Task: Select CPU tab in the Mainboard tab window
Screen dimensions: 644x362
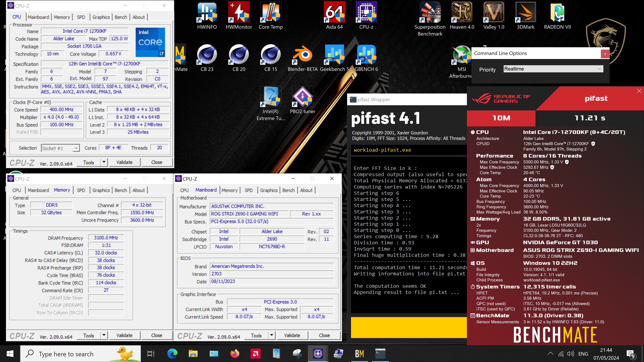Action: [184, 190]
